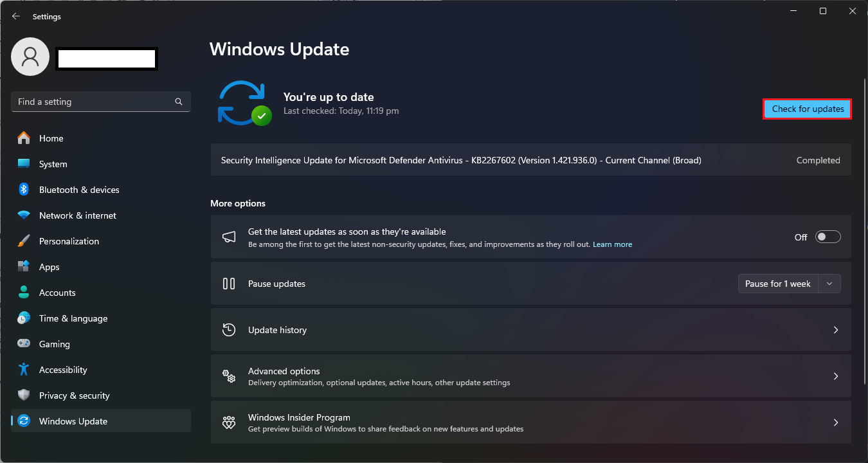Open Accounts settings category
The image size is (868, 463).
101,293
